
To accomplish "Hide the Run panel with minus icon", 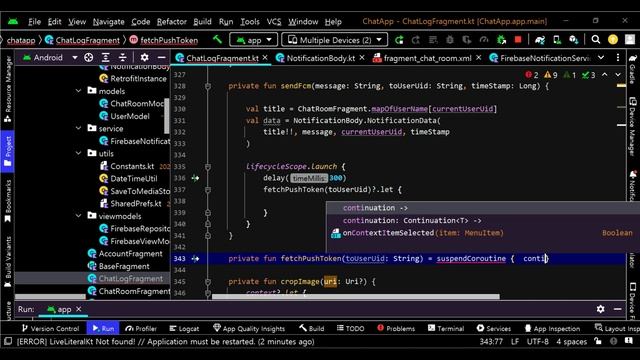I will click(618, 309).
